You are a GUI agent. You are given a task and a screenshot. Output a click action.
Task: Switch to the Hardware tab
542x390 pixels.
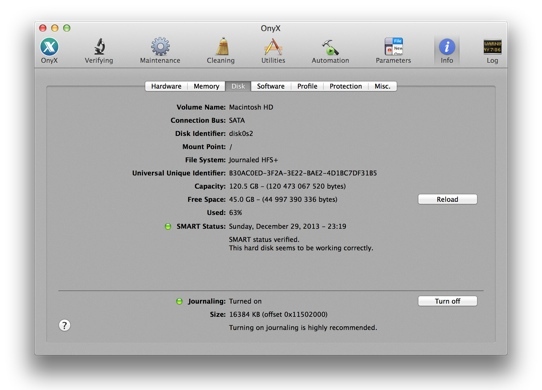coord(166,86)
